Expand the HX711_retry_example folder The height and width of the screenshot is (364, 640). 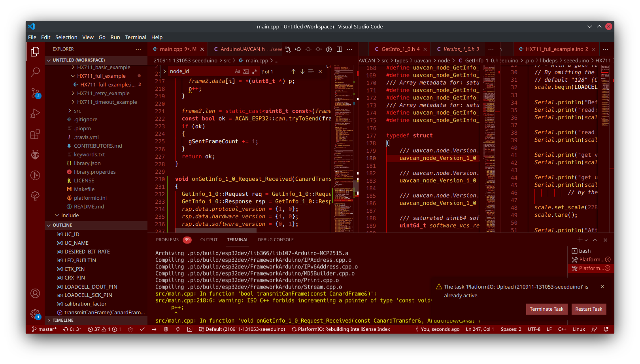[x=103, y=94]
